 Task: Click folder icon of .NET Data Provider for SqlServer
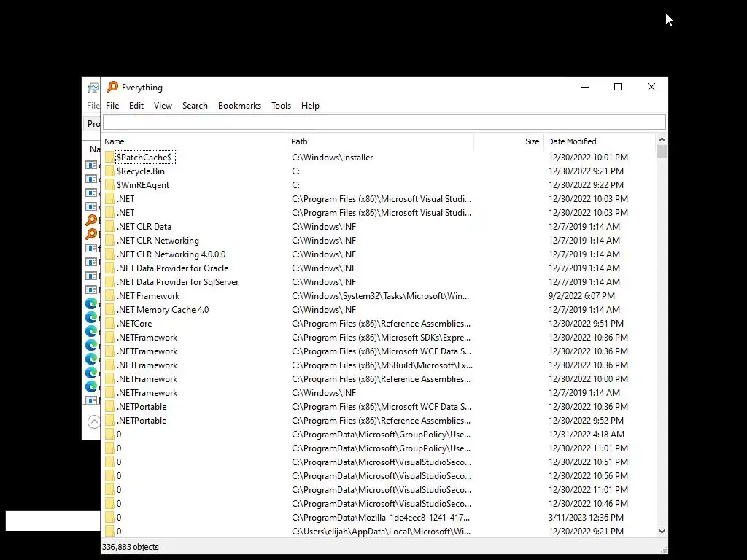coord(109,282)
